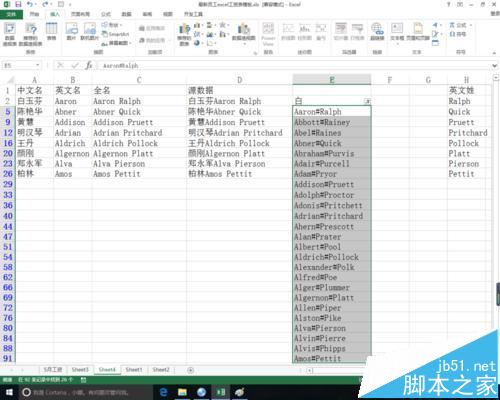Screen dimensions: 500x400
Task: Click the Cortana search box
Action: click(x=85, y=392)
